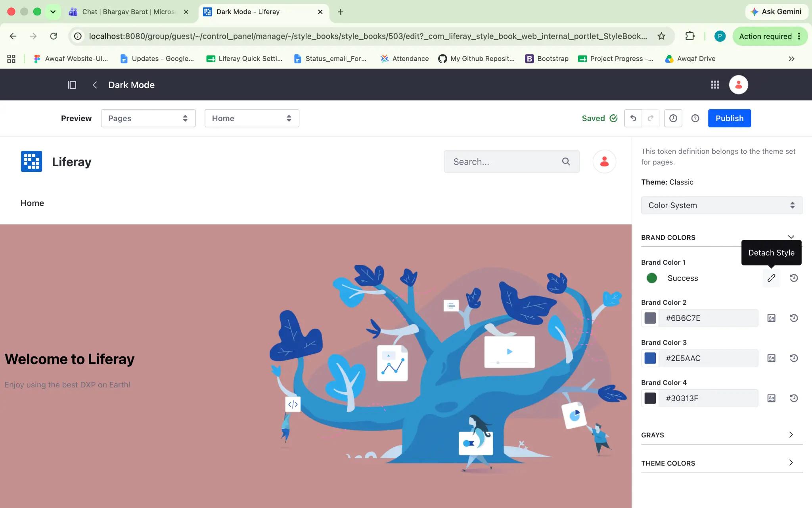
Task: Open the Attendance bookmark
Action: [404, 59]
